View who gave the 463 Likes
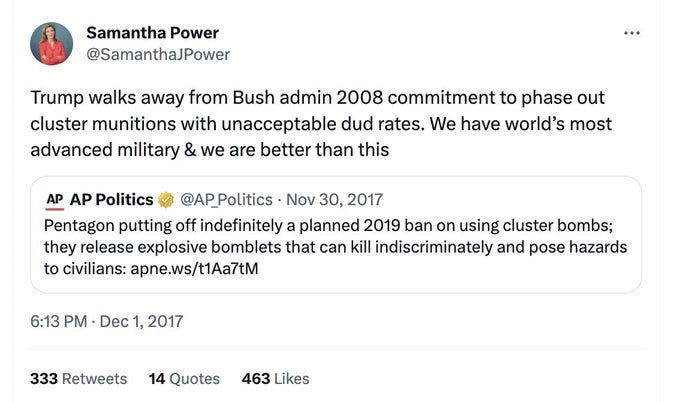This screenshot has height=402, width=680. [x=275, y=378]
